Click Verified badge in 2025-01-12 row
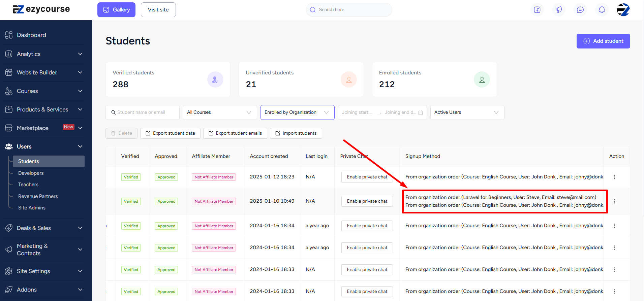Image resolution: width=644 pixels, height=301 pixels. 131,177
